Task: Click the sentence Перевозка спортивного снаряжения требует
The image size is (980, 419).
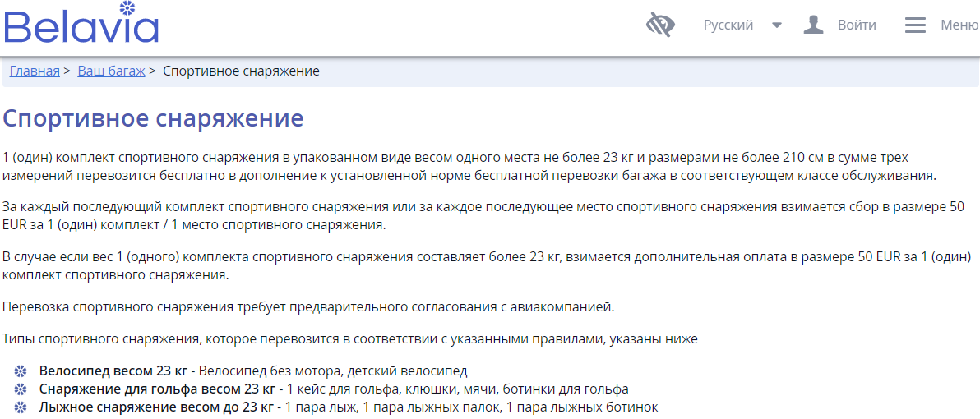Action: (x=309, y=307)
